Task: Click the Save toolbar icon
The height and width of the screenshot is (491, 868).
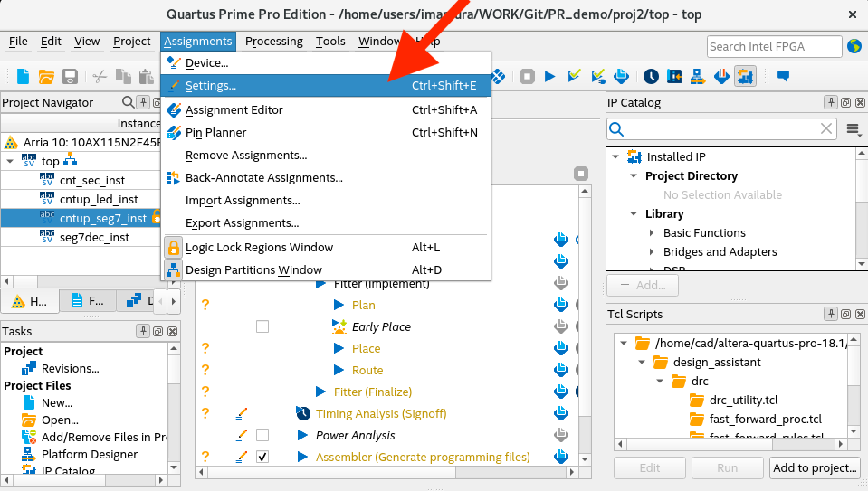Action: point(70,76)
